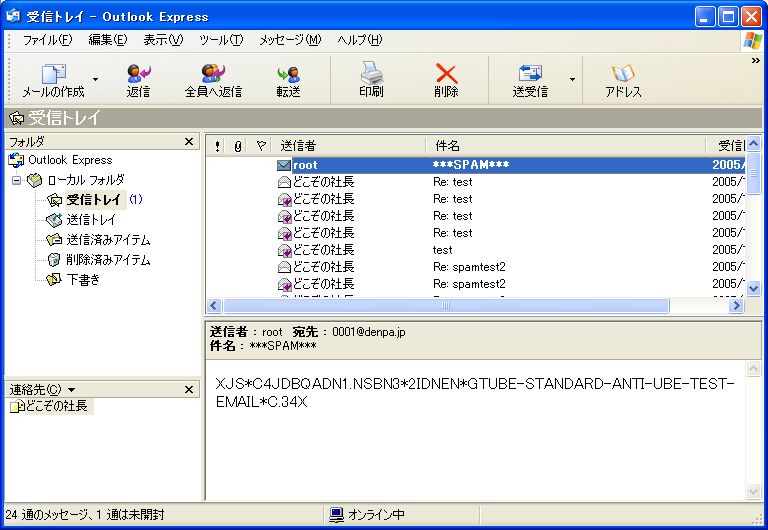This screenshot has height=530, width=768.
Task: Sort by attachment paperclip column header
Action: [x=238, y=145]
